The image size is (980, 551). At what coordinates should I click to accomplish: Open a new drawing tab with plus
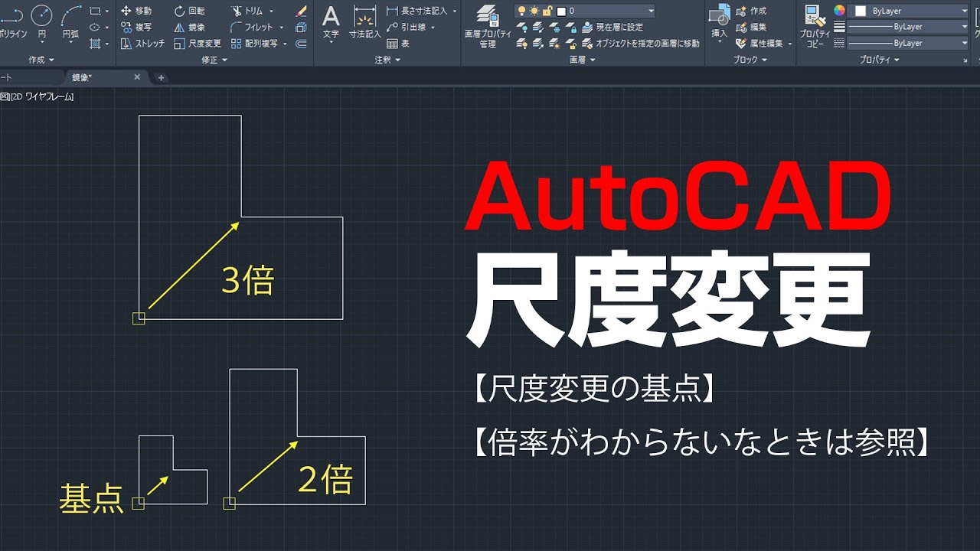point(160,77)
